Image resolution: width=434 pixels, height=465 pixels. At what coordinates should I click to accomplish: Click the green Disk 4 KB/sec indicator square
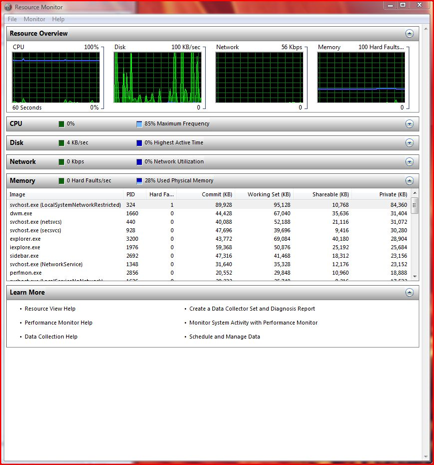[x=61, y=143]
